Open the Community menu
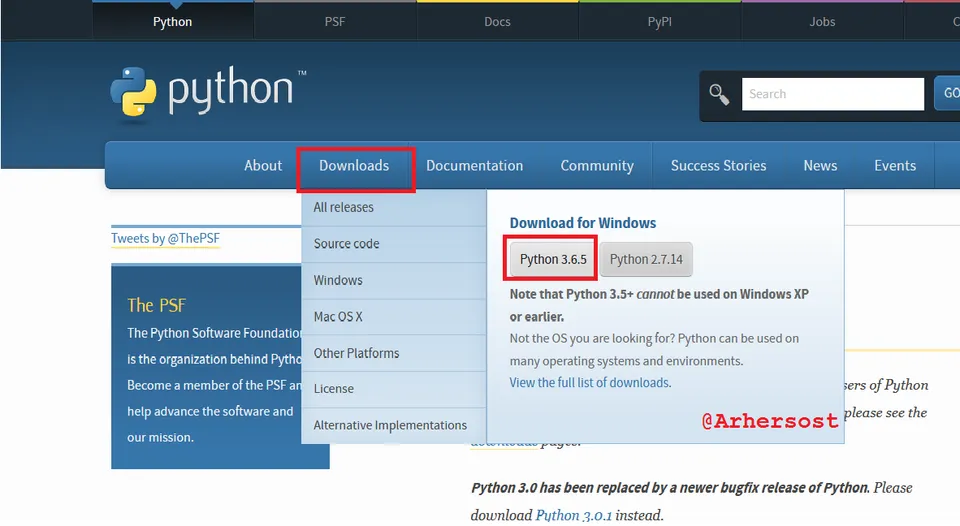Viewport: 960px width, 526px height. (x=597, y=165)
